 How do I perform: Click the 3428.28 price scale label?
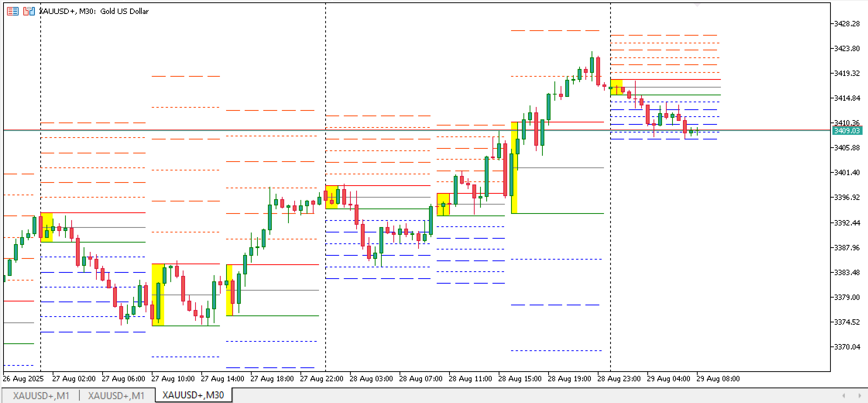click(x=848, y=24)
